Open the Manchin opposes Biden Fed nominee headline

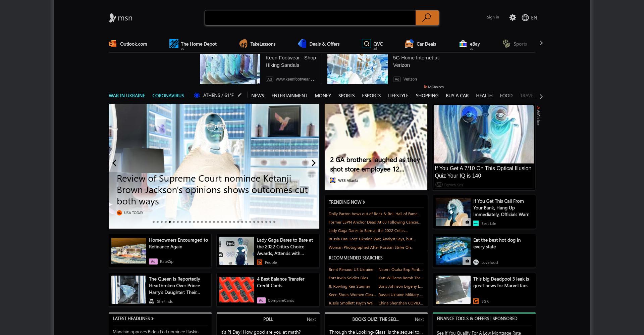[x=156, y=332]
